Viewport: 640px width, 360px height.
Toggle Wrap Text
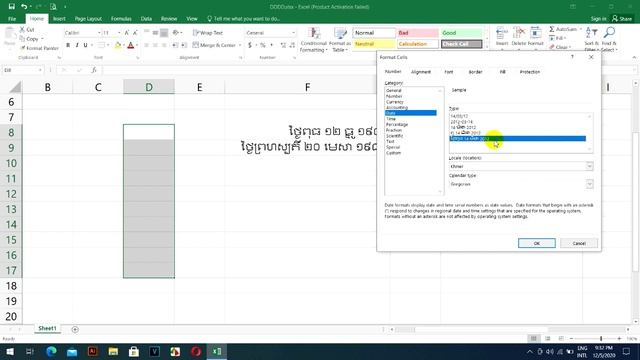208,33
